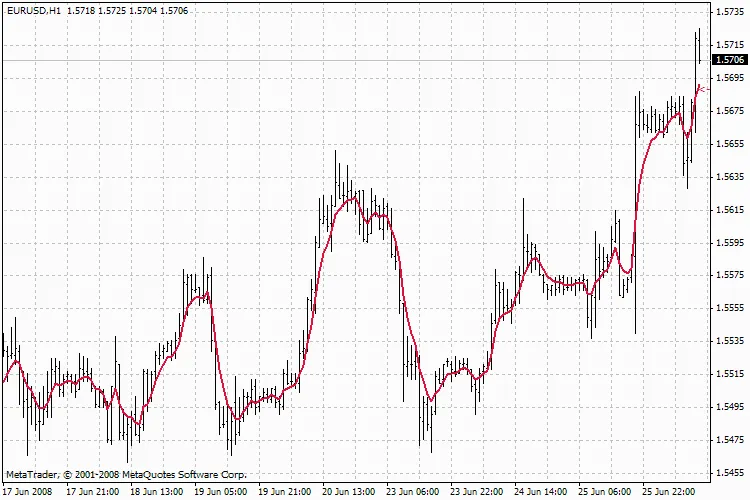Click the 19 Jun 21:00 time label
Image resolution: width=750 pixels, height=500 pixels.
tap(285, 491)
